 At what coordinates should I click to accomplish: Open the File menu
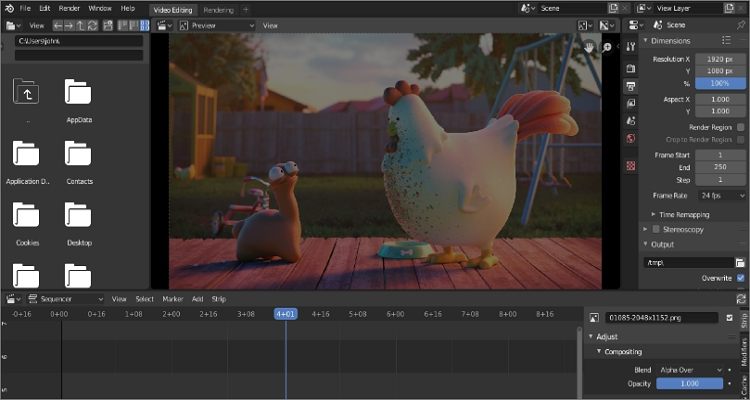click(25, 8)
